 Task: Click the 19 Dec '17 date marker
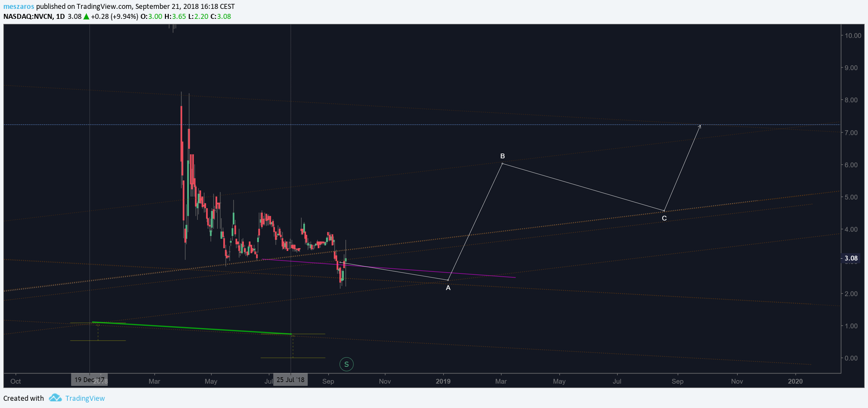point(89,380)
